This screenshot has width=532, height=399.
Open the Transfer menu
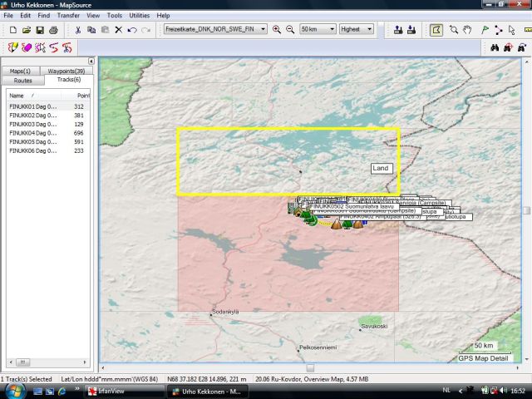click(x=68, y=15)
